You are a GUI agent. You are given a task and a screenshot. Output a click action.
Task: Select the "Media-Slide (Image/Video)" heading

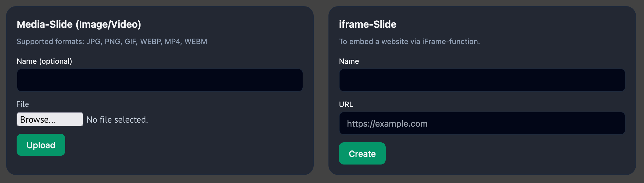pyautogui.click(x=79, y=24)
